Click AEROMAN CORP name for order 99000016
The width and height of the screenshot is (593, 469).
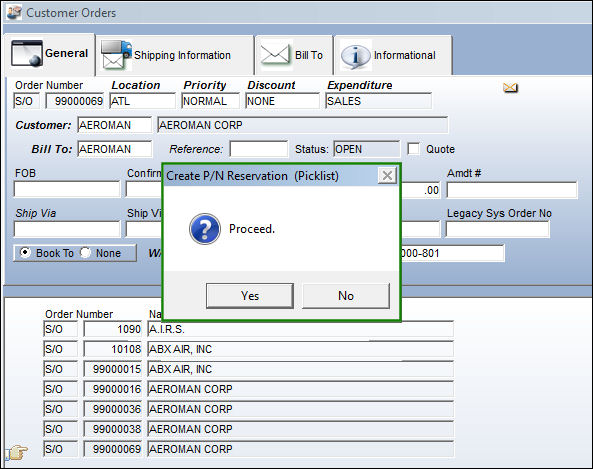300,389
